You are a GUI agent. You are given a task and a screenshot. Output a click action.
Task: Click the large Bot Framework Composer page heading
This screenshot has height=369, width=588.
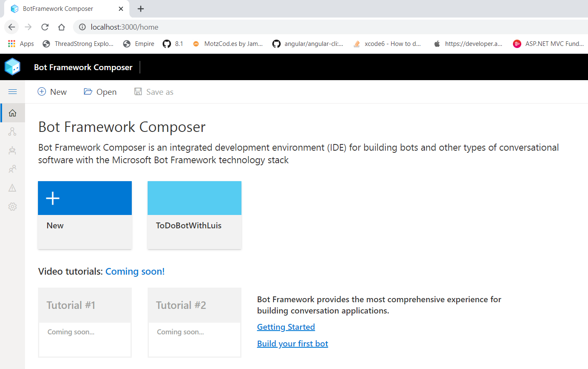[122, 127]
